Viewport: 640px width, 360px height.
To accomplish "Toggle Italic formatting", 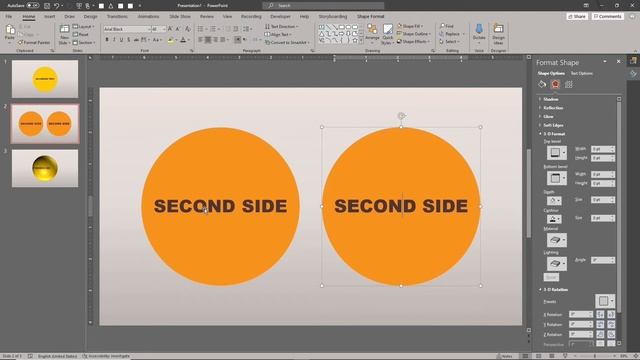I will tap(114, 40).
